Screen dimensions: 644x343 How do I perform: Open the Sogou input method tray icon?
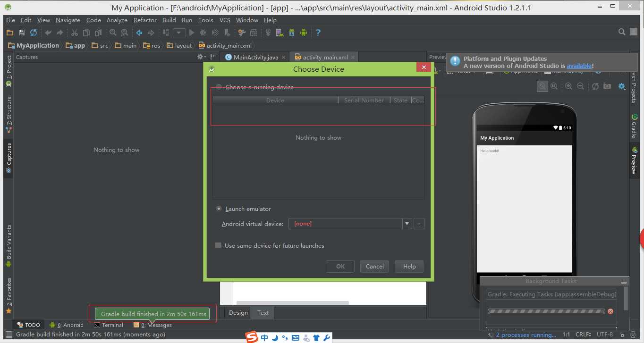pyautogui.click(x=252, y=337)
